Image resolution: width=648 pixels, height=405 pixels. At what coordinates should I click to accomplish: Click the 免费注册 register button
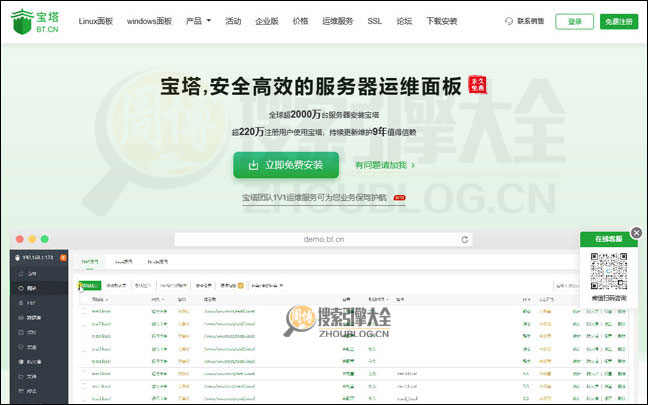pos(619,21)
